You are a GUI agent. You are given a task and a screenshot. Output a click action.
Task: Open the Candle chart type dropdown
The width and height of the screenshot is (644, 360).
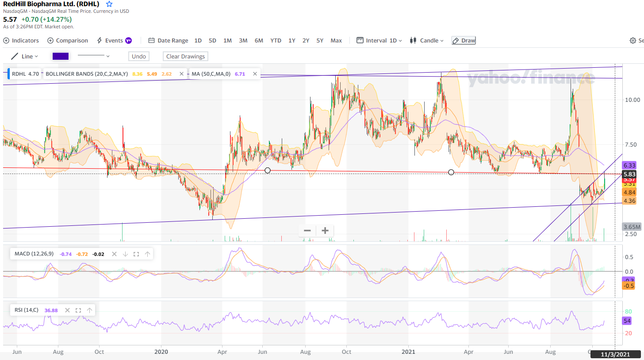pos(427,41)
